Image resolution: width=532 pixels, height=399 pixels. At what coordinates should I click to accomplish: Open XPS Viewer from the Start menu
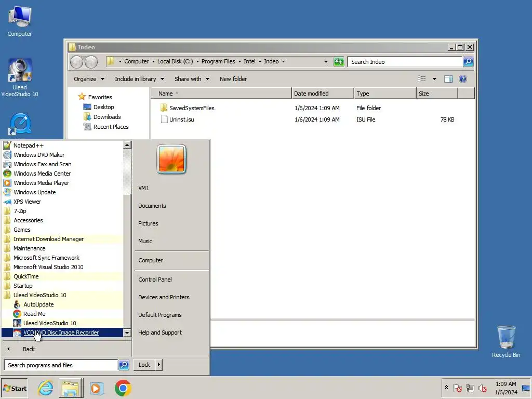click(x=62, y=202)
